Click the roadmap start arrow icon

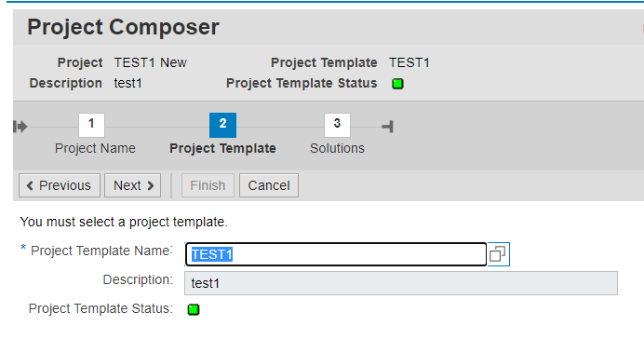pos(20,127)
